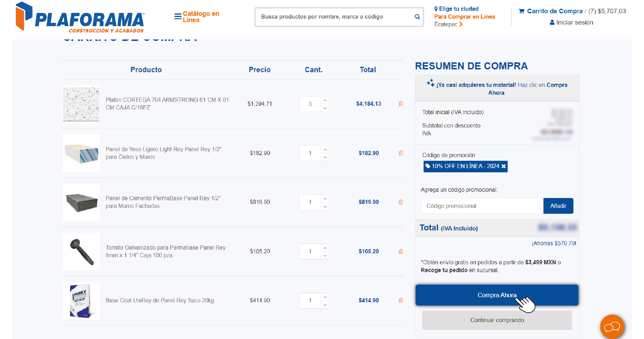Increase Base Coat UniRey quantity

pos(325,297)
